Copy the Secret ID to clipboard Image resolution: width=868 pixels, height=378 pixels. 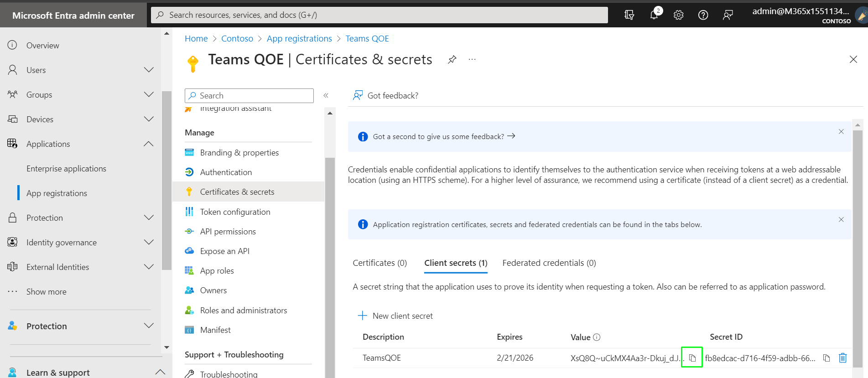(826, 358)
